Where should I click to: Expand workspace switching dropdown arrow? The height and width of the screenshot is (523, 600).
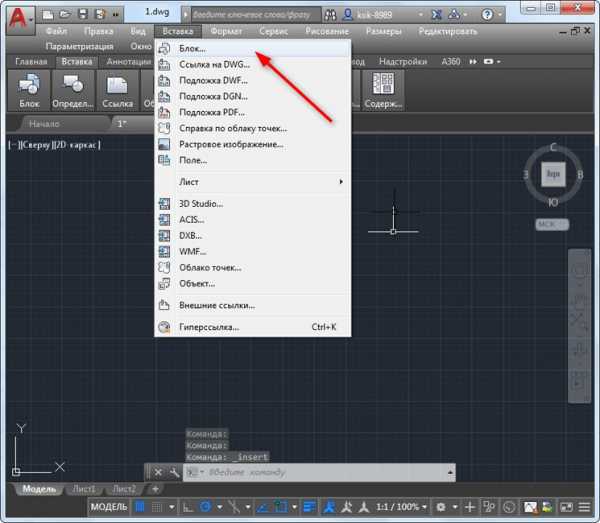pos(455,507)
